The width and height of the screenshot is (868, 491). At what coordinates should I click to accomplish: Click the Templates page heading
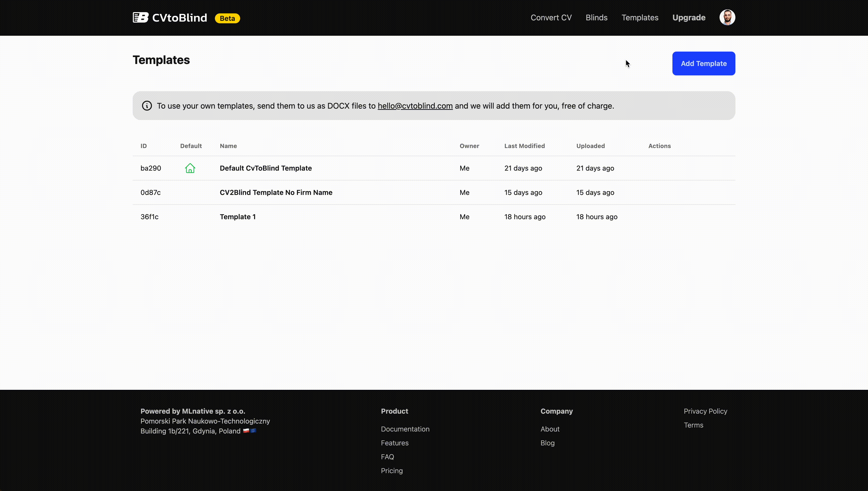(x=161, y=60)
